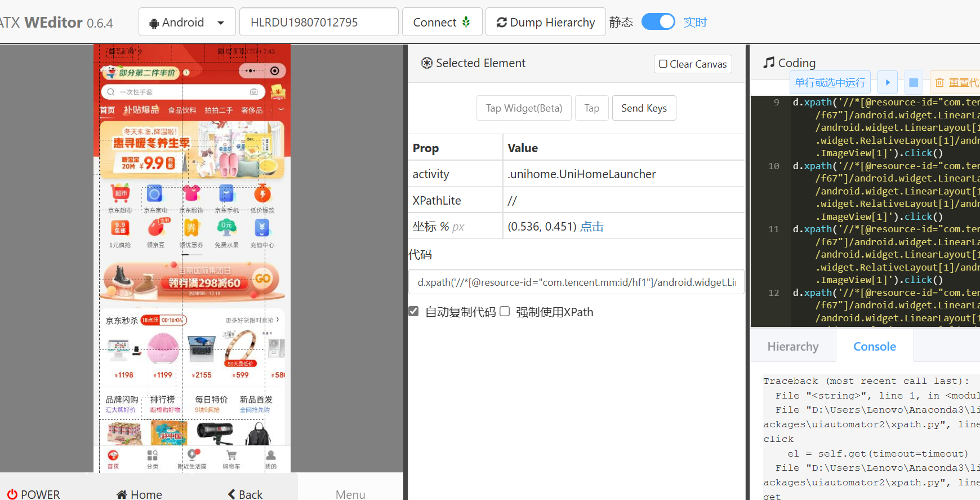Tap the 我的 profile icon in bottom bar
The height and width of the screenshot is (500, 980).
271,459
